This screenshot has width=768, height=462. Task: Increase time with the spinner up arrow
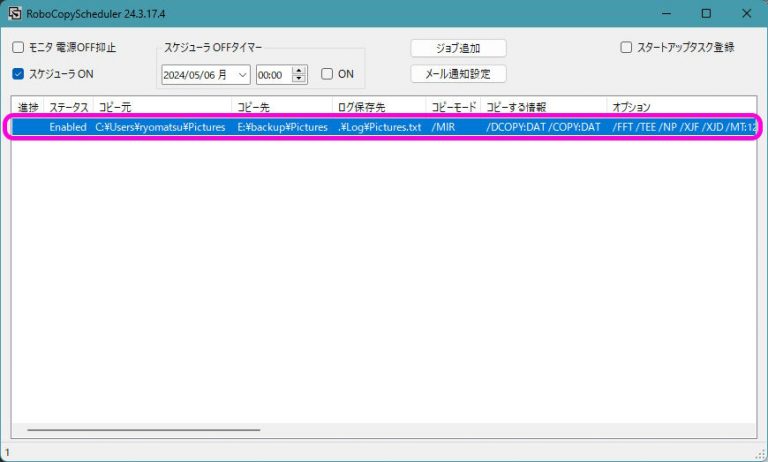[299, 71]
